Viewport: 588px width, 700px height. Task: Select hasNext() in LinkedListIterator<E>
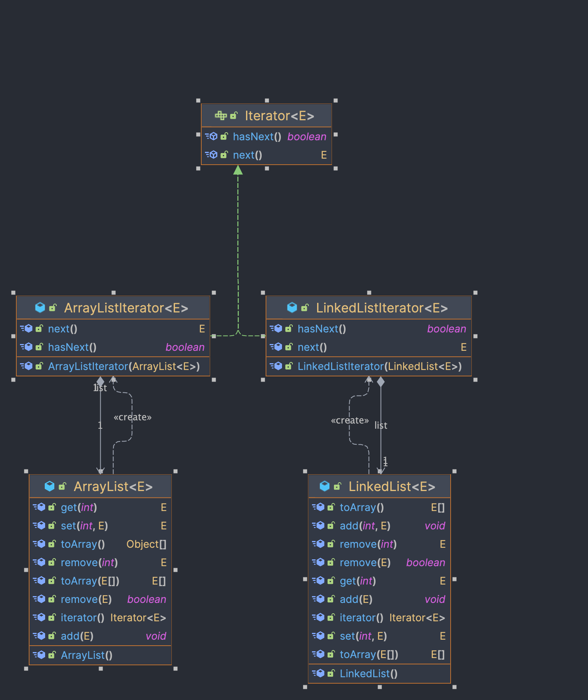369,329
